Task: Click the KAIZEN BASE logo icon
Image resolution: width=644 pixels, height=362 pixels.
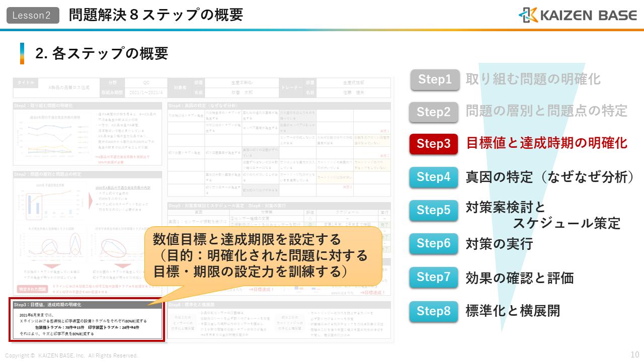Action: 528,15
